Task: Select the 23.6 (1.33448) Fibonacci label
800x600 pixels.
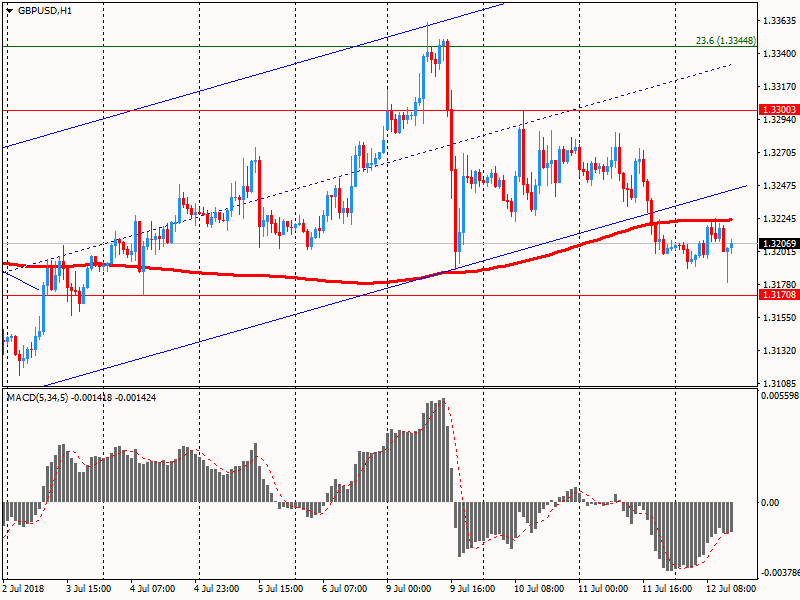Action: click(726, 40)
